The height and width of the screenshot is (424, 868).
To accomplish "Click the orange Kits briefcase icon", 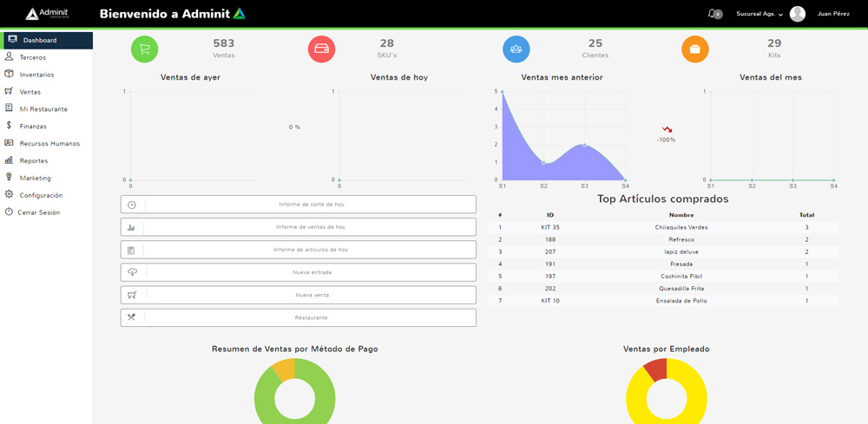I will [x=694, y=49].
